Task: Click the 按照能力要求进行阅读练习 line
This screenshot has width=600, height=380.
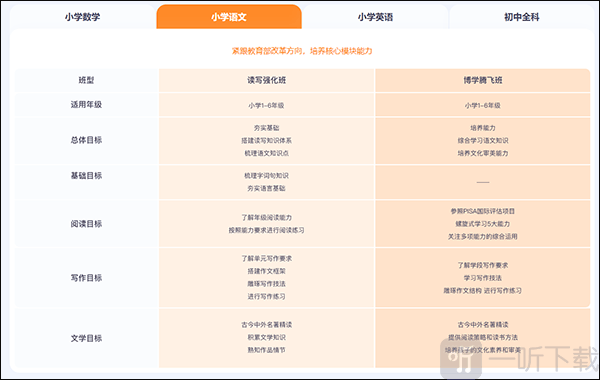Action: [266, 230]
